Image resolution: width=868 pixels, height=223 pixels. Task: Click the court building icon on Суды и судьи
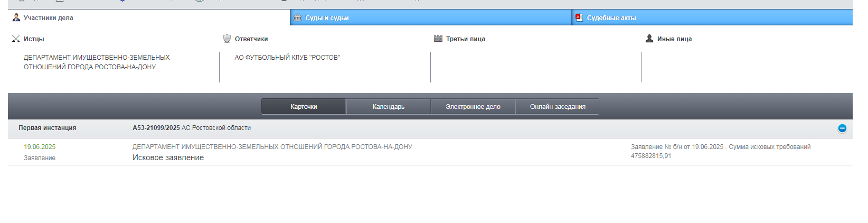(298, 17)
